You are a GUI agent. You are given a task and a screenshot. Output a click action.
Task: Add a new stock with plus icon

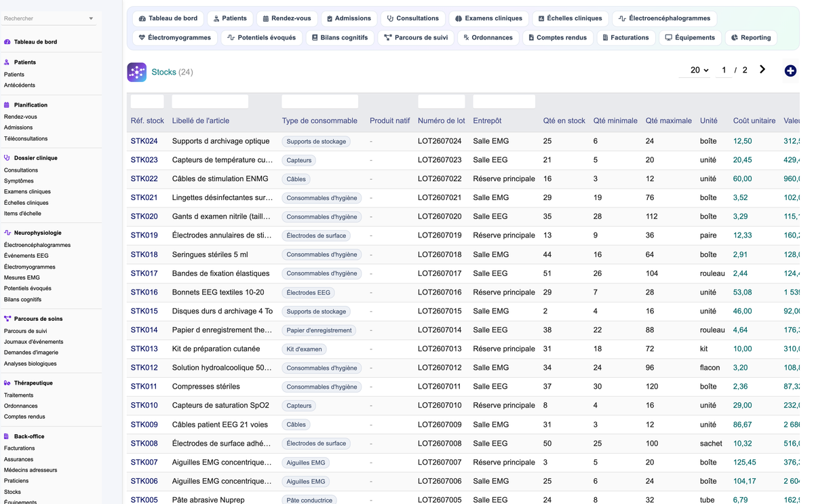coord(790,71)
